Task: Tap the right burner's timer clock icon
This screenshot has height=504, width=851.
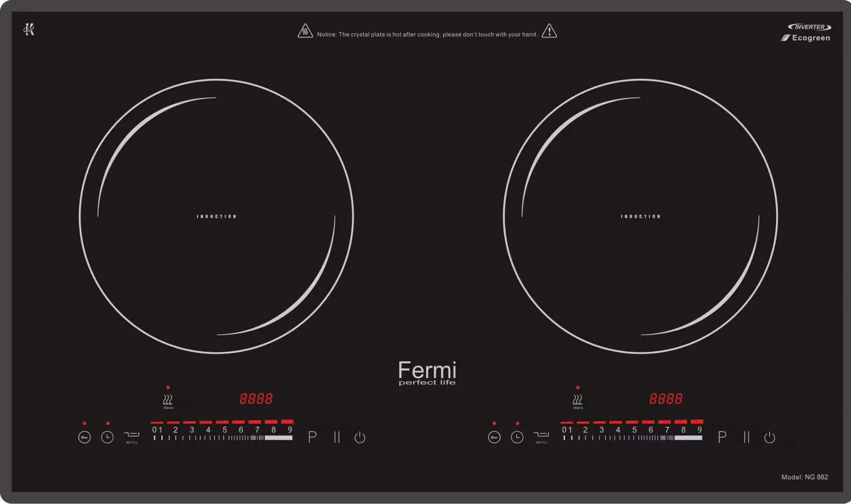Action: (517, 437)
